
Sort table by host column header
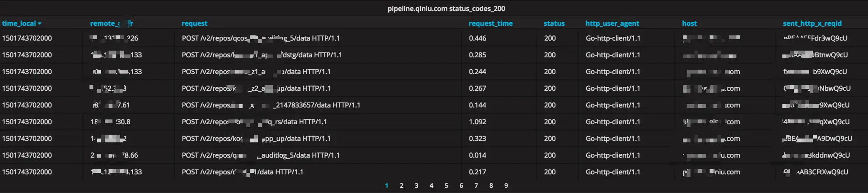[689, 23]
